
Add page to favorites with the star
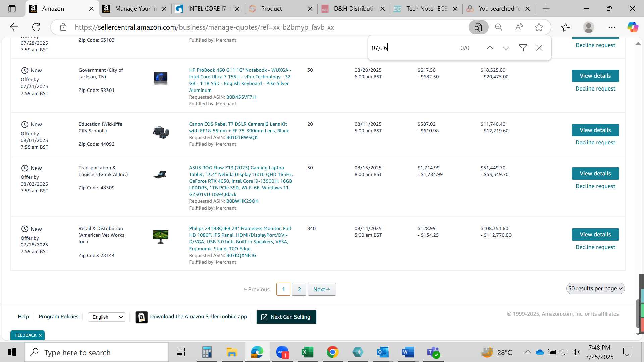point(539,27)
